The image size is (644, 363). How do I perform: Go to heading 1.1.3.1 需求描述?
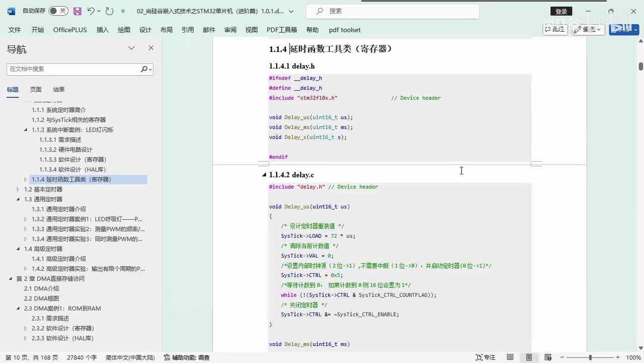pyautogui.click(x=60, y=140)
